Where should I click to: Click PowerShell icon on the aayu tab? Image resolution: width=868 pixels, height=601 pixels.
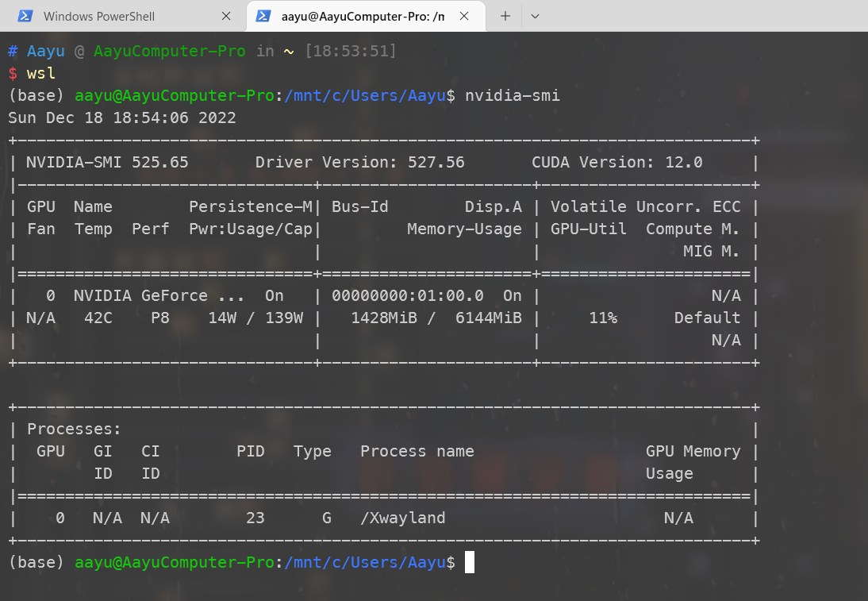(263, 16)
